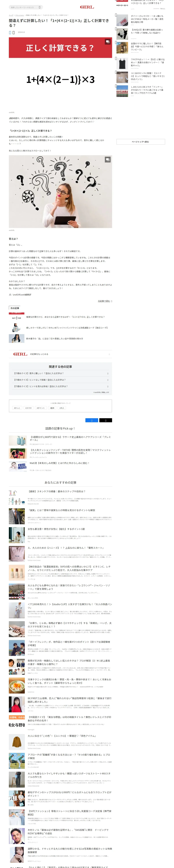This screenshot has width=174, height=868.
Task: Click the 2.1×3/7+0.9 article thumbnail
Action: coord(17,317)
